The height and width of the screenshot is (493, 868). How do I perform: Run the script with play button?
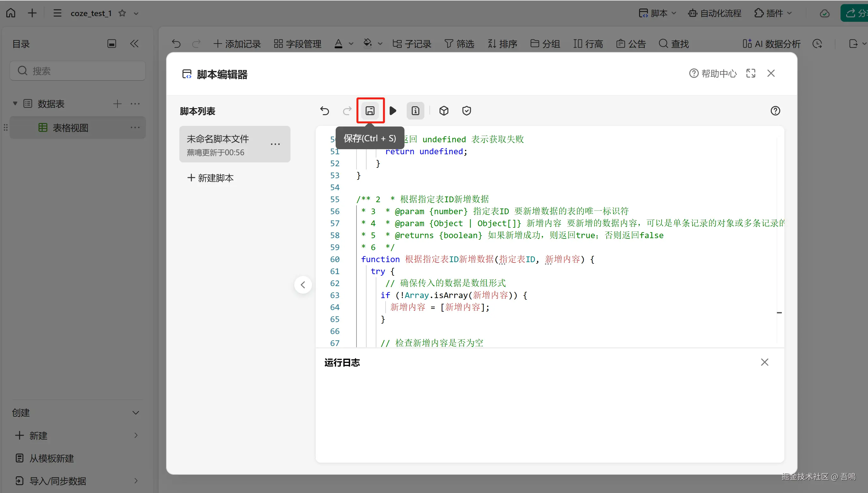pos(393,111)
